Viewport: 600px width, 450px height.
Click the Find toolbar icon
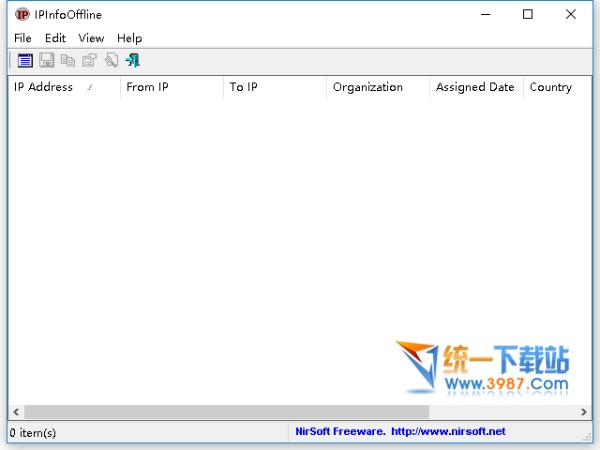(111, 61)
